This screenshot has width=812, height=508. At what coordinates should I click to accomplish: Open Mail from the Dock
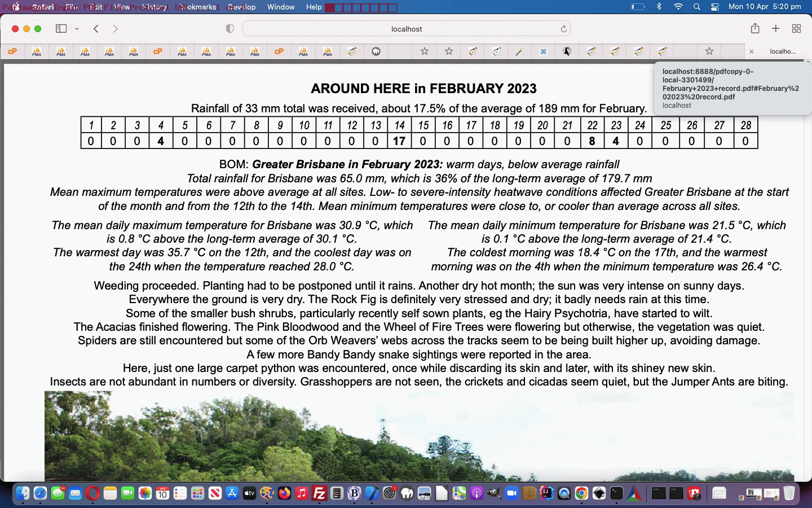(75, 493)
